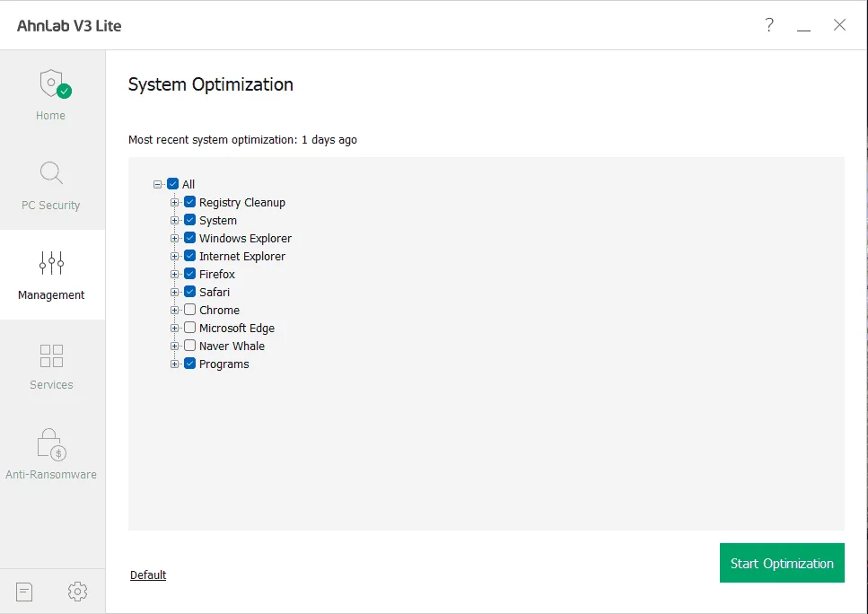Viewport: 868px width, 614px height.
Task: Select the Registry Cleanup label
Action: coord(242,203)
